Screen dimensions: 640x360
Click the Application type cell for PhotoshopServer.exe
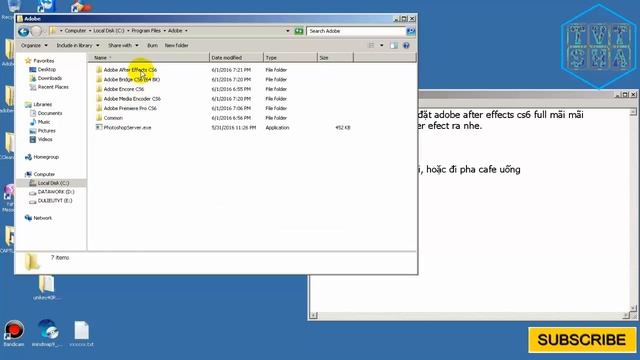[277, 127]
